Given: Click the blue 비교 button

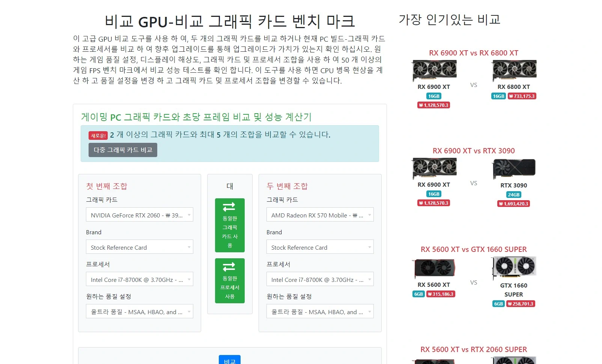Looking at the screenshot, I should [230, 360].
